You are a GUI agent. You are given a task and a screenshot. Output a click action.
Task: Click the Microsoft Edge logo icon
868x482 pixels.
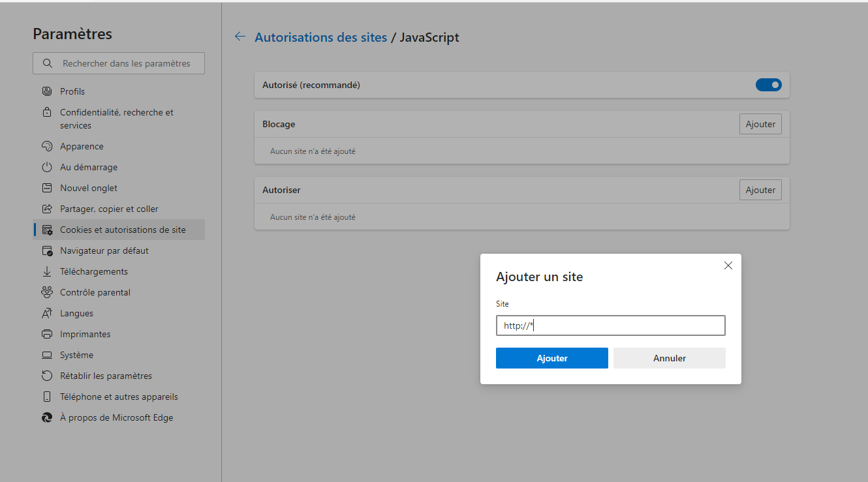[47, 417]
